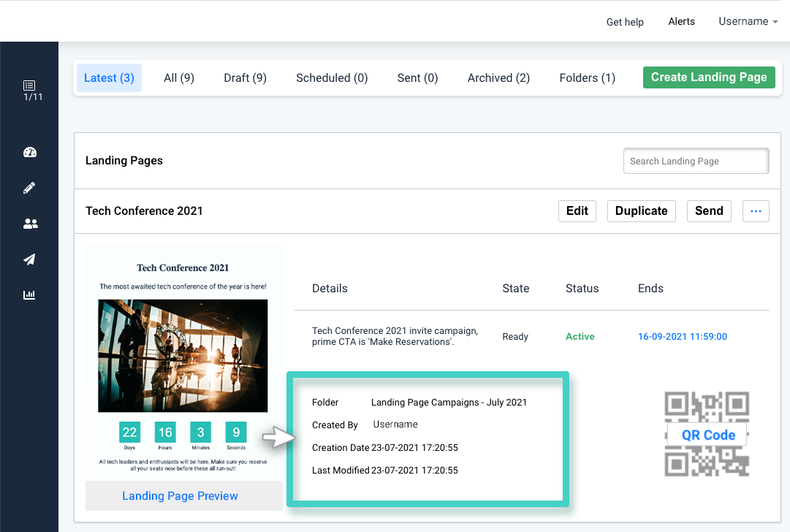The width and height of the screenshot is (790, 532).
Task: Open the bar chart reports icon in sidebar
Action: tap(29, 294)
